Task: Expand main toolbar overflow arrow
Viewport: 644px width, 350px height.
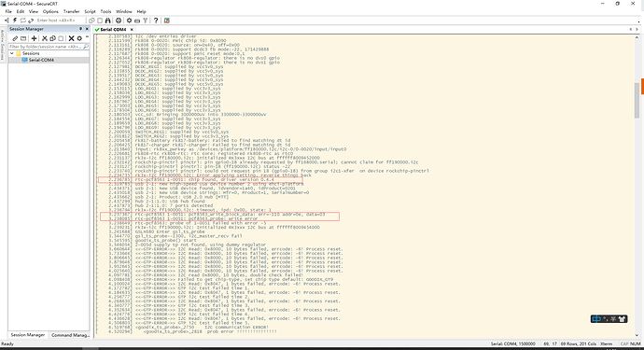Action: pyautogui.click(x=639, y=21)
